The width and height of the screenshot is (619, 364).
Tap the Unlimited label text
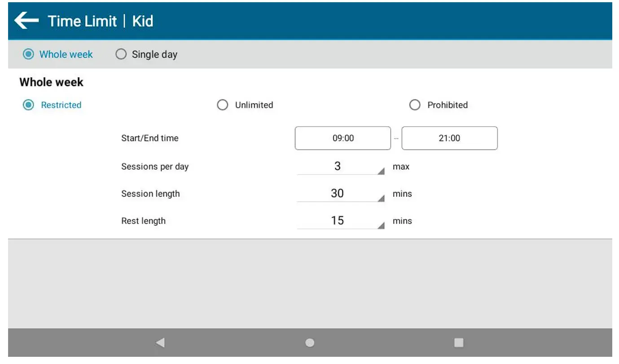[254, 105]
